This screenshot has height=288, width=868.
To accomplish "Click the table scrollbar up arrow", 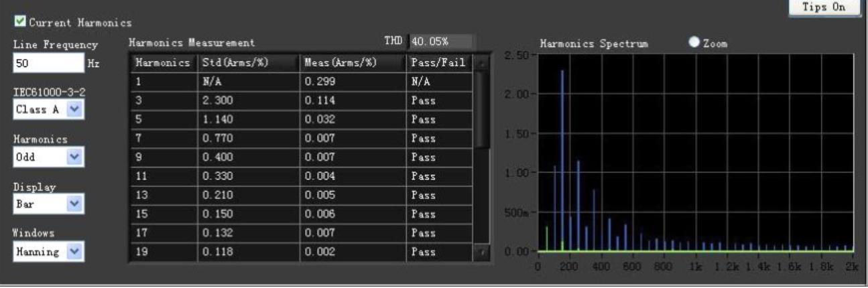I will click(x=482, y=62).
